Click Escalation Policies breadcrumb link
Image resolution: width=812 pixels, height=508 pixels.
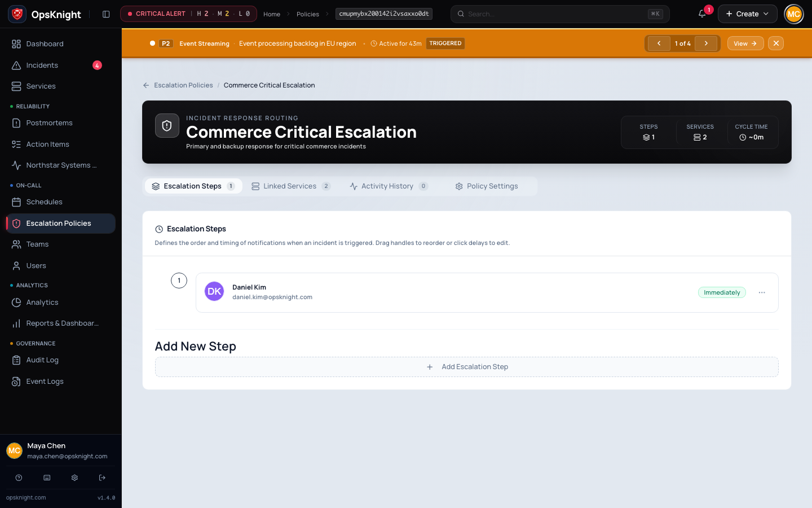pos(183,85)
